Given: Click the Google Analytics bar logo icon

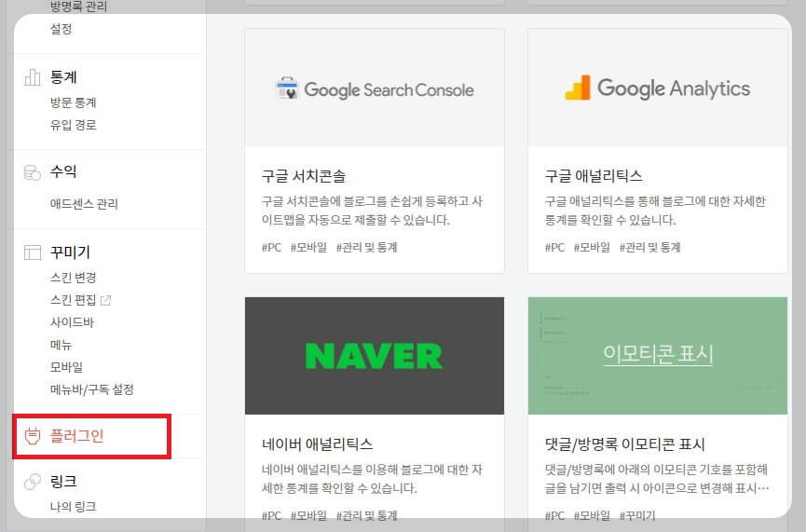Looking at the screenshot, I should tap(578, 88).
